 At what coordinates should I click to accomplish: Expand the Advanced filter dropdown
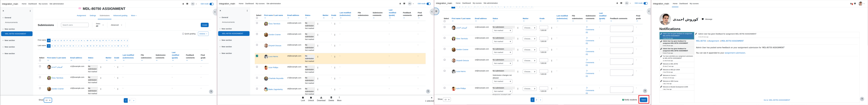[117, 25]
